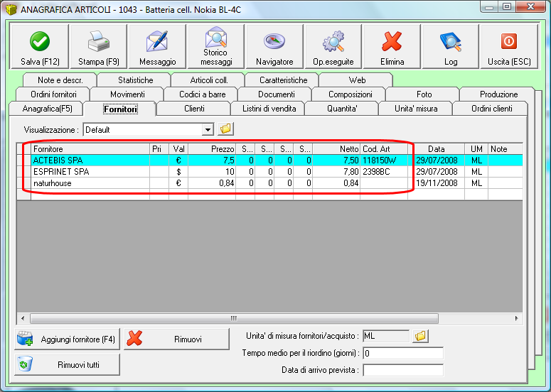Open the Composizioni tab
This screenshot has height=392, width=551.
[350, 94]
